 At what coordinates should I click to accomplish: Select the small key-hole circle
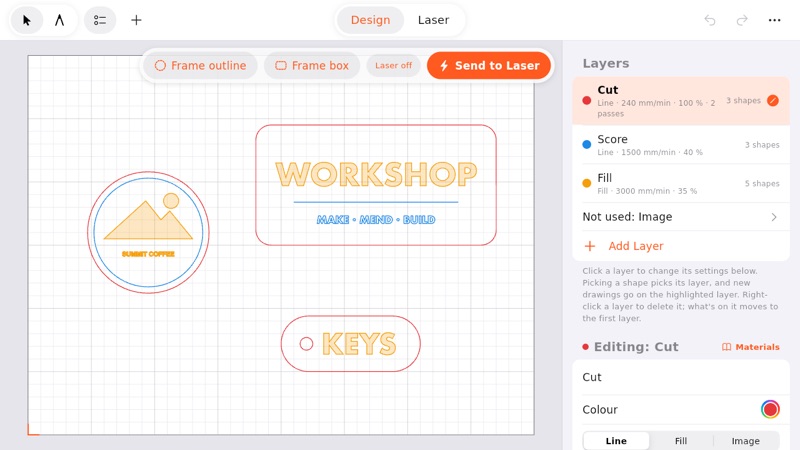pyautogui.click(x=306, y=344)
